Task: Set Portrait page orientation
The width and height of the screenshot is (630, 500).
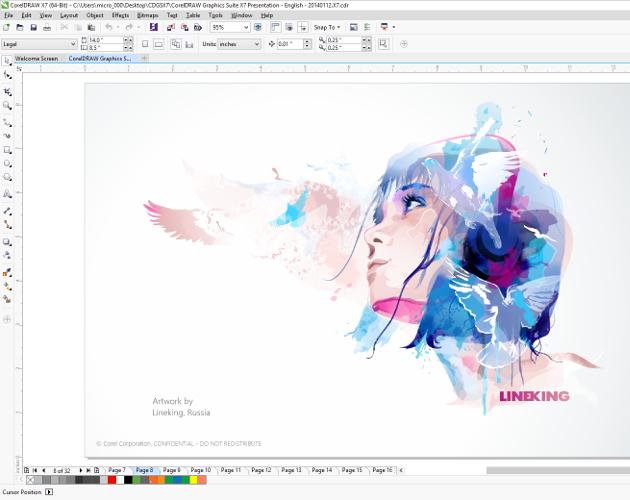Action: [145, 44]
